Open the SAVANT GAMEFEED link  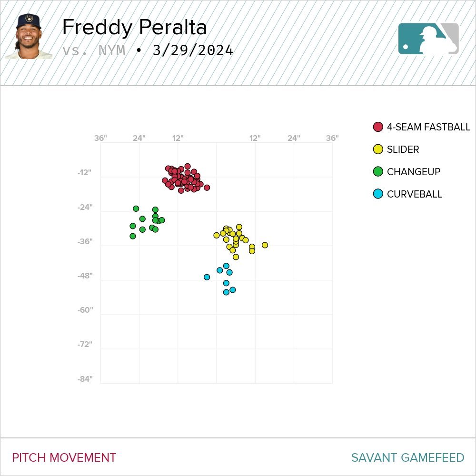(x=407, y=458)
